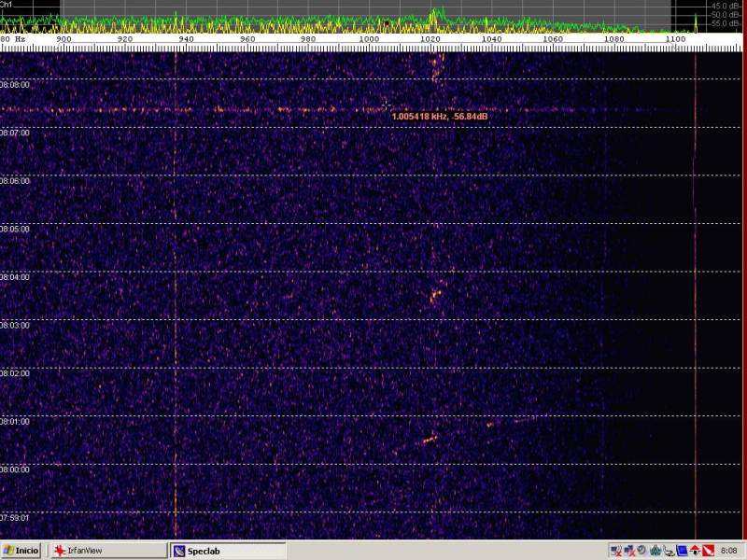Open the teal green tray icon

pyautogui.click(x=656, y=551)
